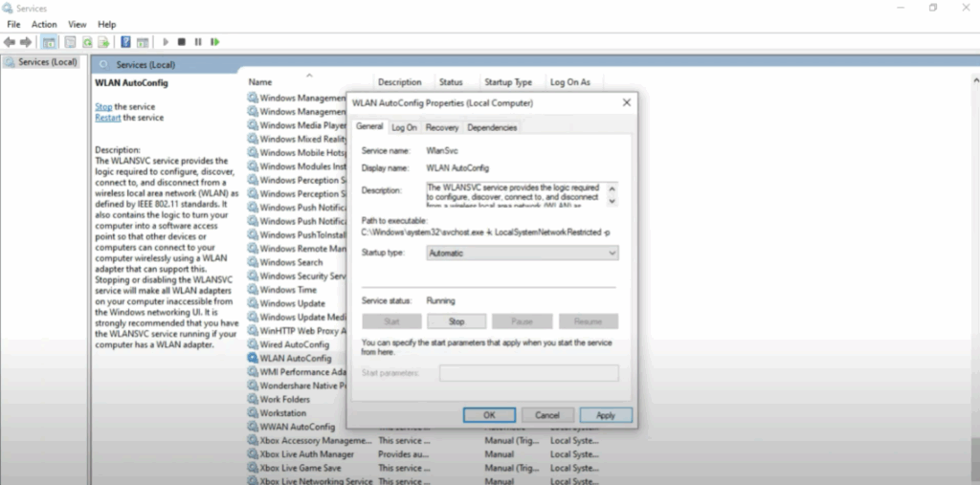Toggle the Show/Hide Action Pane icon
The width and height of the screenshot is (980, 485).
click(143, 42)
